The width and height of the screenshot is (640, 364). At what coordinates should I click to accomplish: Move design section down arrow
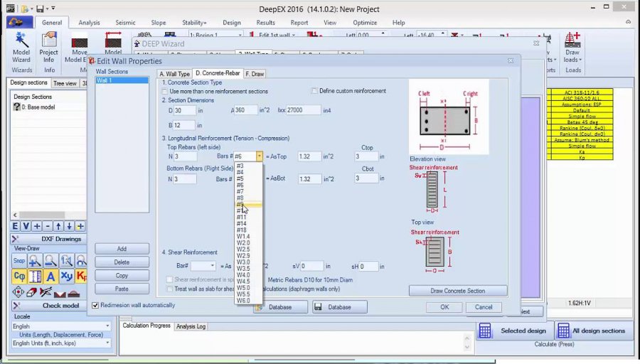click(69, 226)
